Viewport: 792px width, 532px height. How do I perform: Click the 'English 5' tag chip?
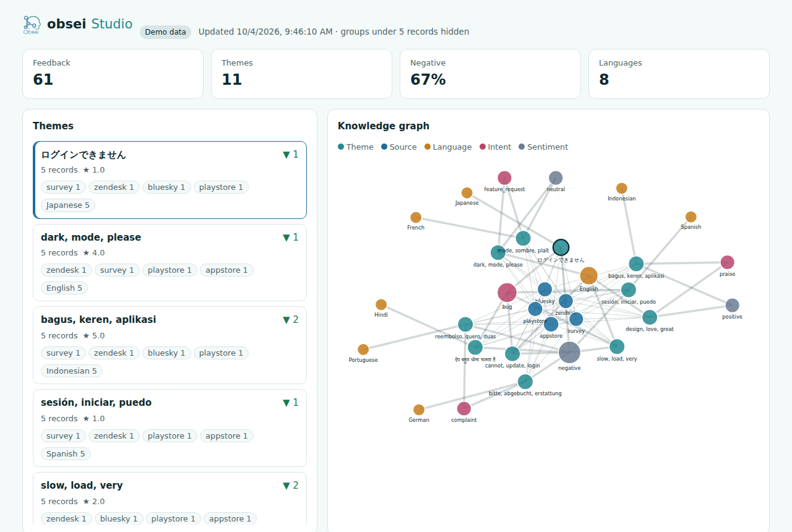[64, 288]
